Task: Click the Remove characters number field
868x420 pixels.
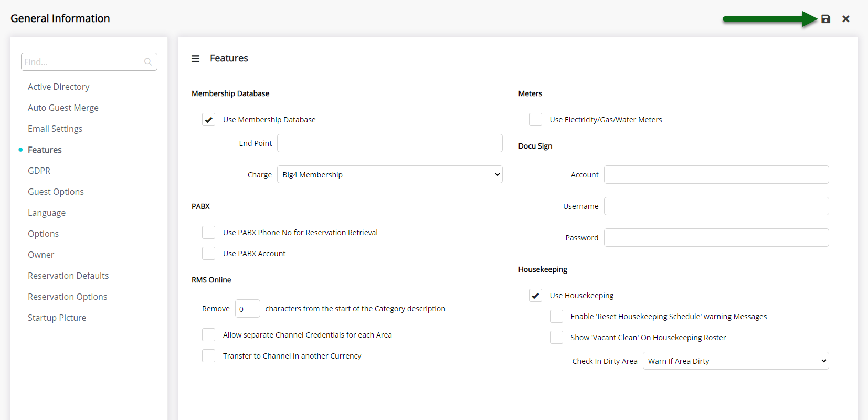Action: tap(248, 309)
